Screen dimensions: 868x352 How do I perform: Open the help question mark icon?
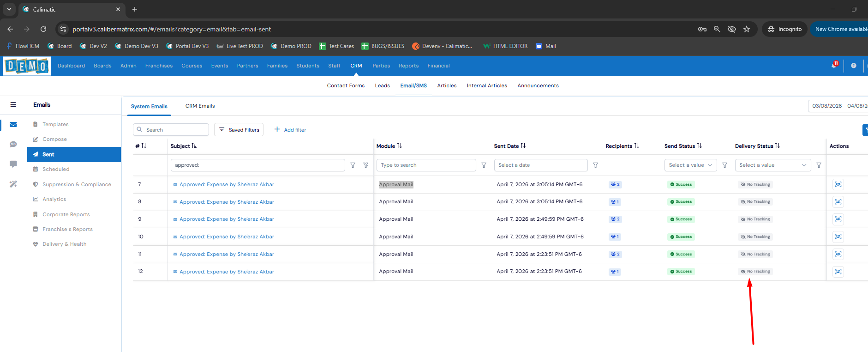[x=854, y=66]
